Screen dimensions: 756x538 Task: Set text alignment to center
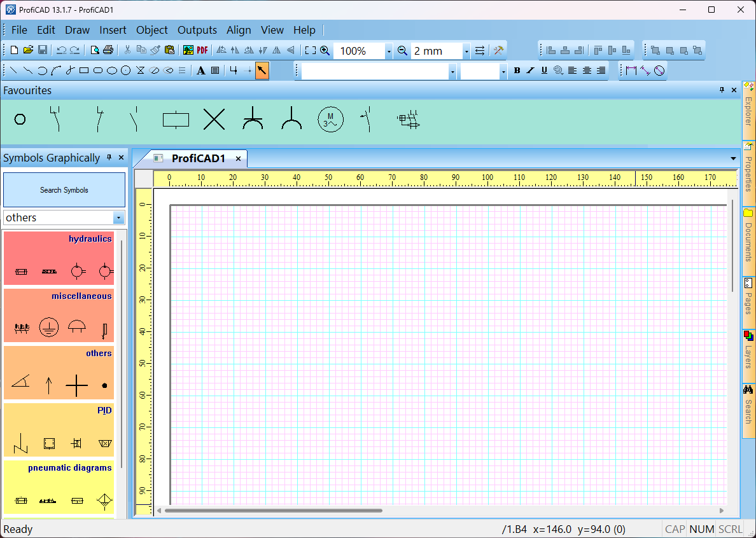(587, 71)
